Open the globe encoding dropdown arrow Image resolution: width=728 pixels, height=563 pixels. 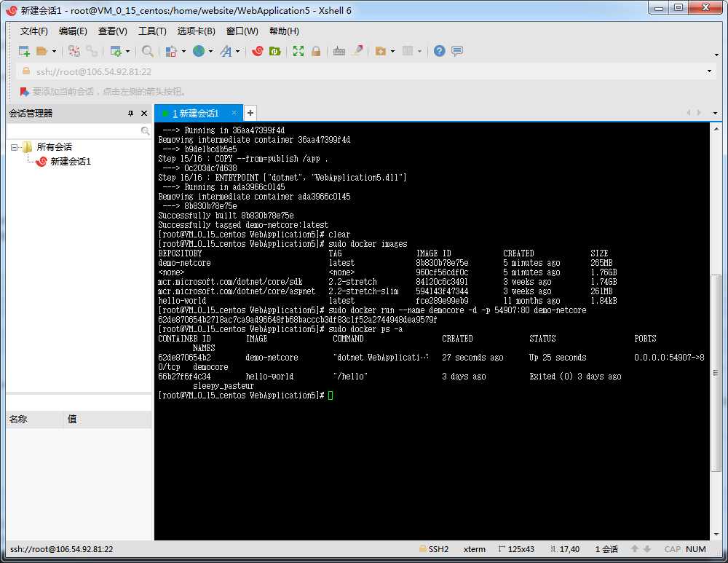tap(210, 52)
